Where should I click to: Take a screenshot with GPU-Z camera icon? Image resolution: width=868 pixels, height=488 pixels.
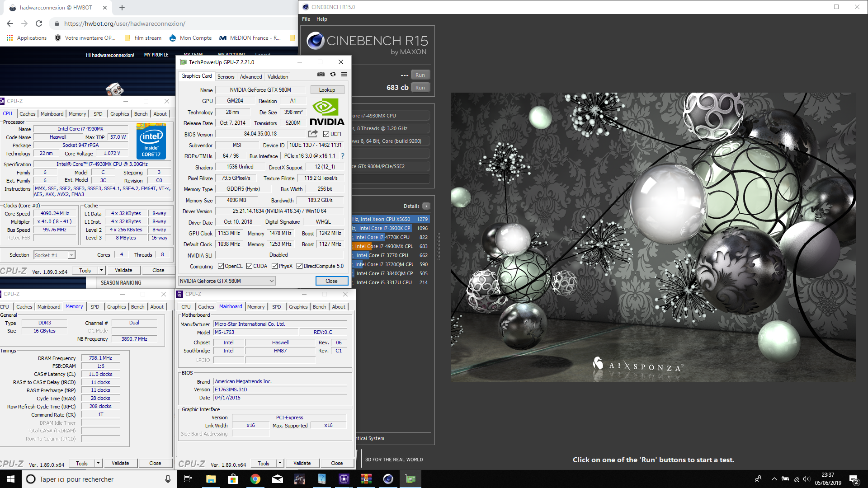321,75
